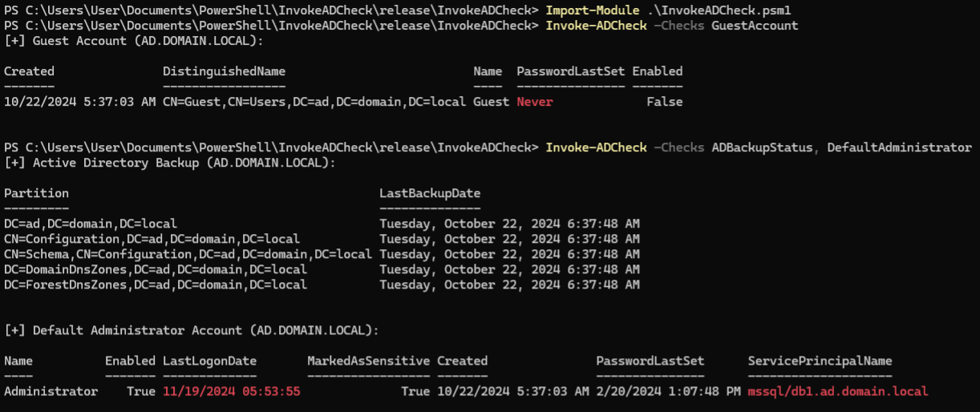Click the DefaultAdministrator check argument
The width and height of the screenshot is (980, 412).
899,147
